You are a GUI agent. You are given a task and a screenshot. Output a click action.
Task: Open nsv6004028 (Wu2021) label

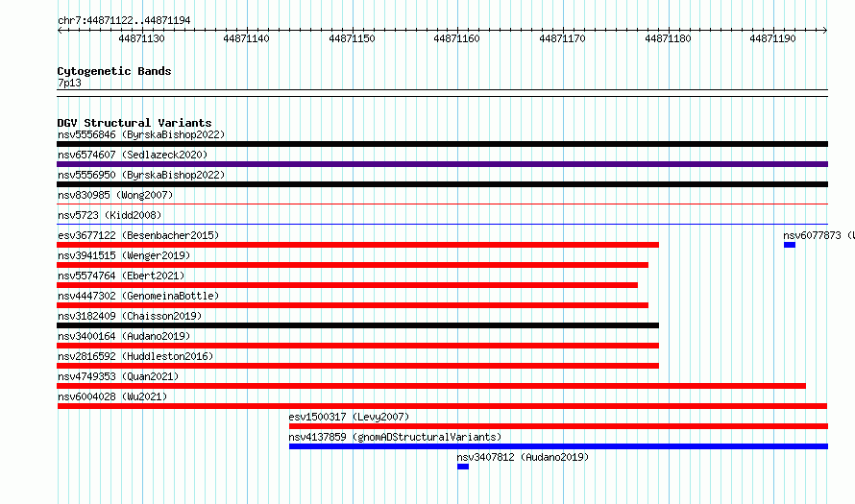(x=112, y=396)
